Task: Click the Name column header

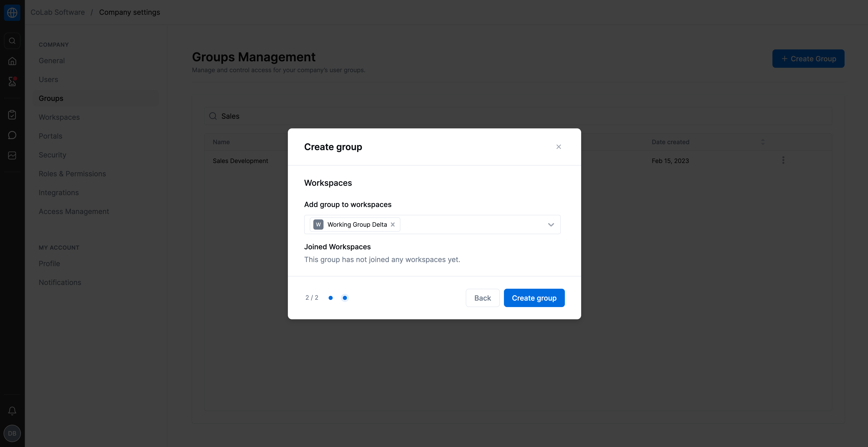Action: tap(221, 142)
